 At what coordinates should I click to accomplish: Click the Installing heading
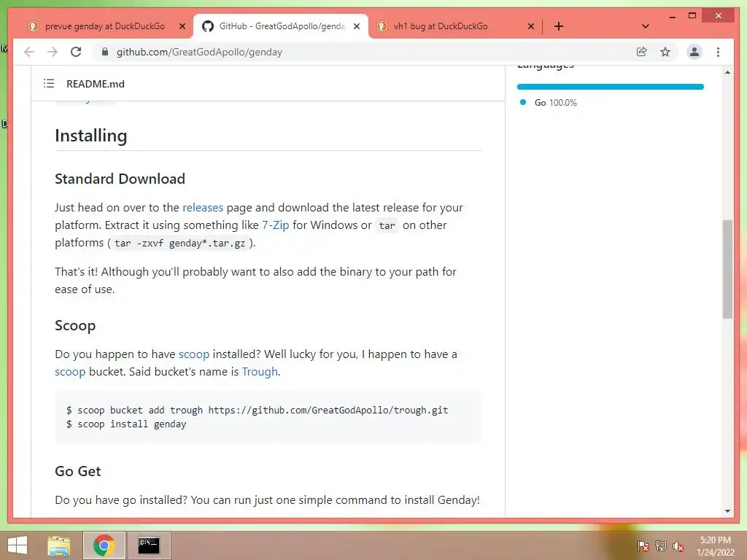pyautogui.click(x=91, y=136)
